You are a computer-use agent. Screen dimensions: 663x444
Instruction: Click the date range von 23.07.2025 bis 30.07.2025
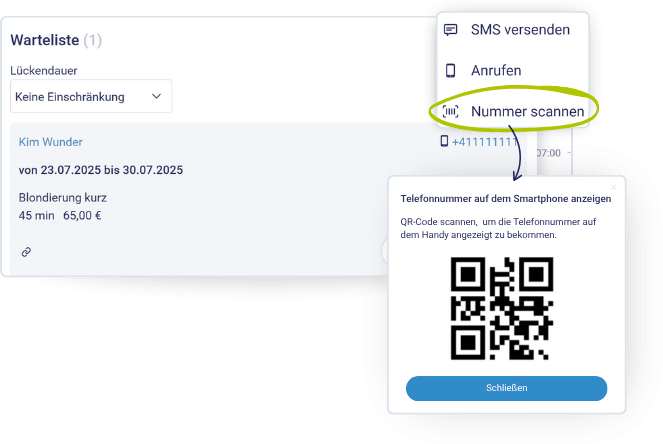(101, 170)
